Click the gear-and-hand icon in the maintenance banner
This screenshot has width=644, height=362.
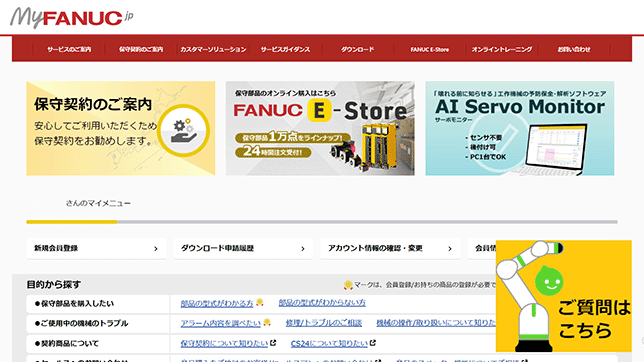click(x=183, y=131)
